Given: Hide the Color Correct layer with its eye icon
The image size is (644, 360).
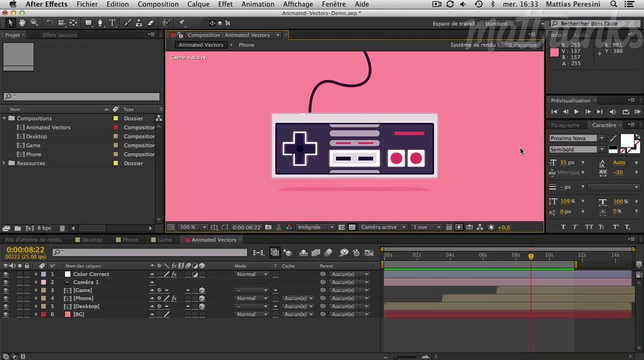Looking at the screenshot, I should coord(6,274).
